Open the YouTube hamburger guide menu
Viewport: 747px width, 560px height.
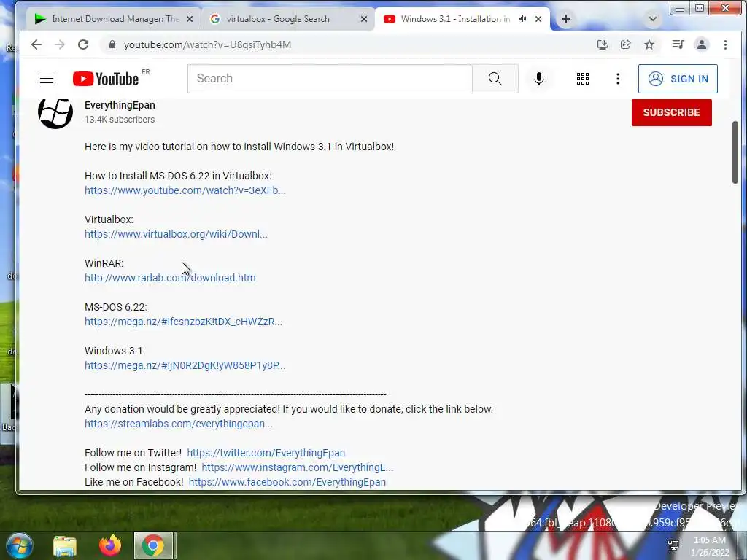pos(47,79)
